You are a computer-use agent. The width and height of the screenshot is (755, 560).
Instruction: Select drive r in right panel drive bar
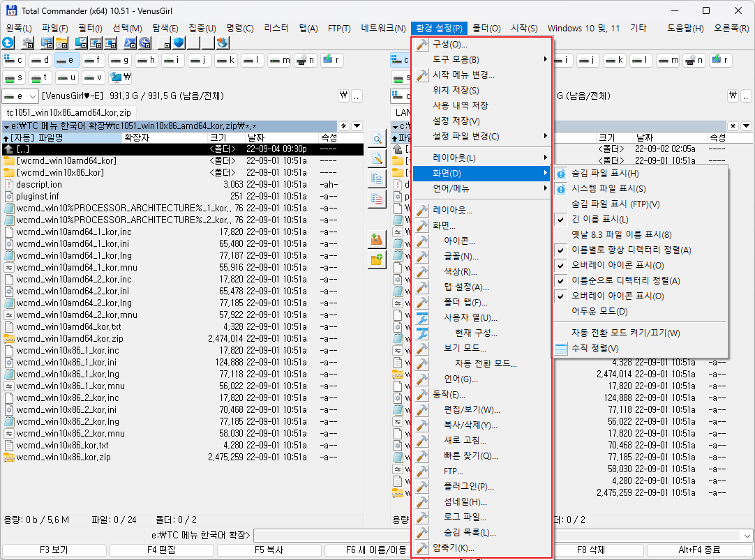click(x=720, y=60)
